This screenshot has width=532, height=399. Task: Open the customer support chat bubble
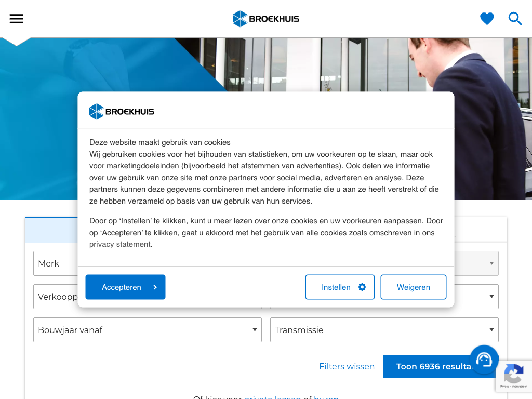pyautogui.click(x=484, y=360)
